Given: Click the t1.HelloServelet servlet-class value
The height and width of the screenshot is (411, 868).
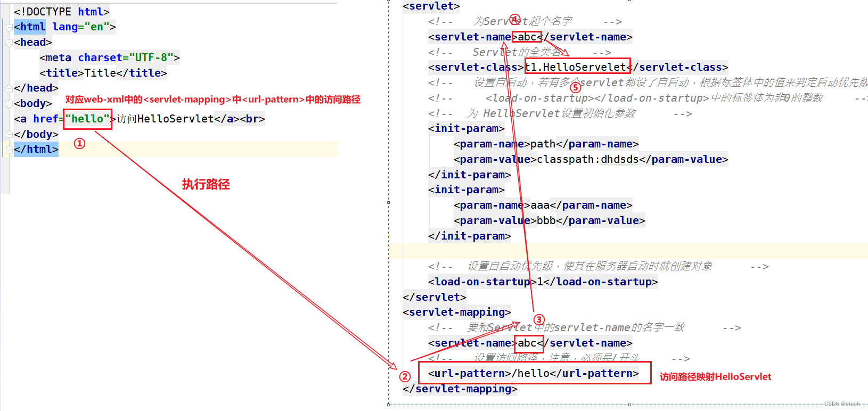Looking at the screenshot, I should click(x=575, y=67).
